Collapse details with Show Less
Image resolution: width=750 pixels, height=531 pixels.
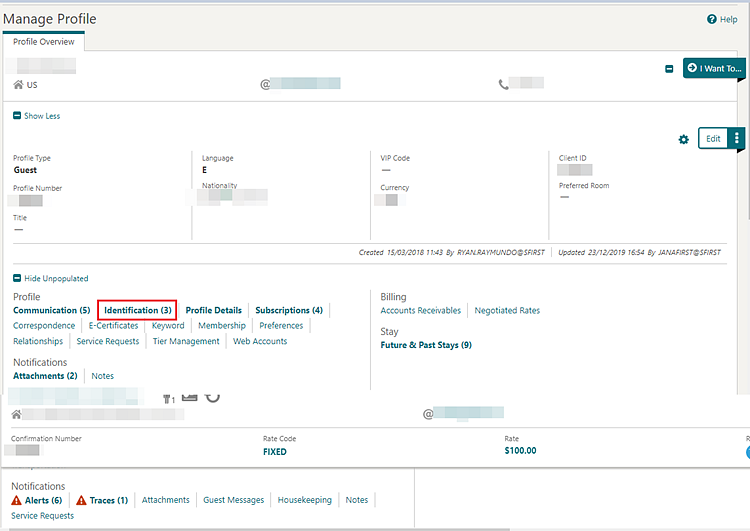[36, 116]
